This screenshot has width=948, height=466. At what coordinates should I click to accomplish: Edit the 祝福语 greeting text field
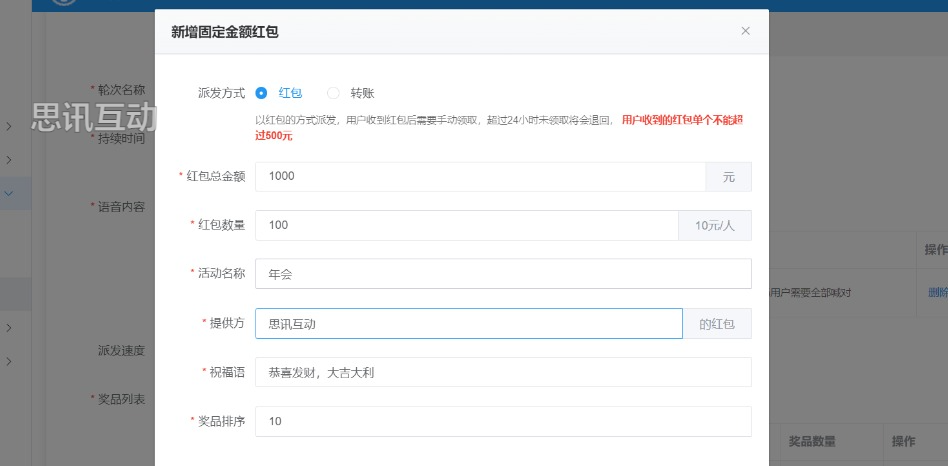[502, 373]
